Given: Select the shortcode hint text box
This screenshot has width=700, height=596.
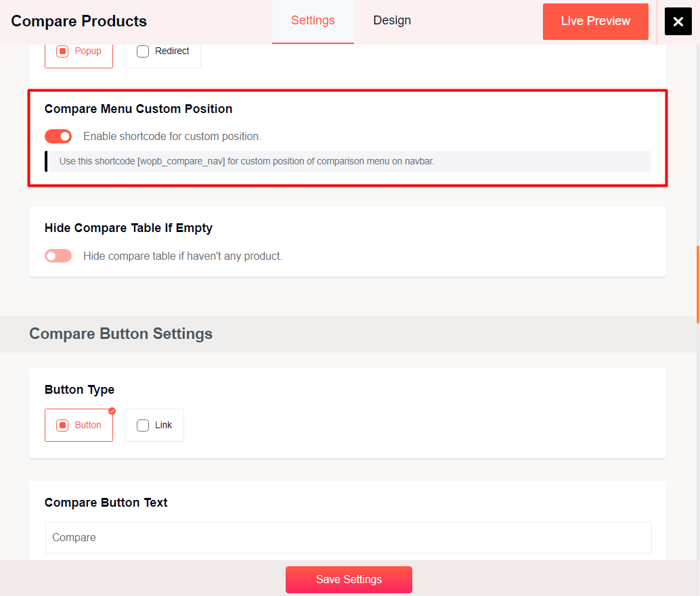Looking at the screenshot, I should 348,161.
